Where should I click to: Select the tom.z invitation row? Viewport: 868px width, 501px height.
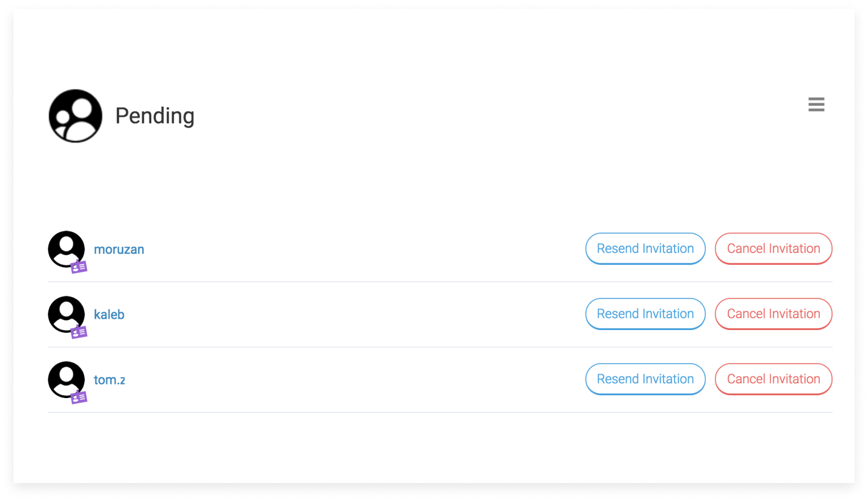pyautogui.click(x=440, y=380)
